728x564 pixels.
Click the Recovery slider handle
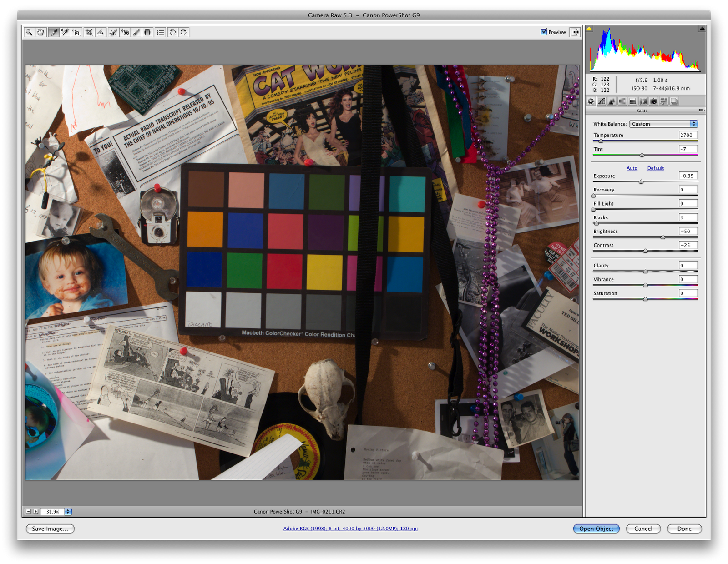pyautogui.click(x=593, y=196)
